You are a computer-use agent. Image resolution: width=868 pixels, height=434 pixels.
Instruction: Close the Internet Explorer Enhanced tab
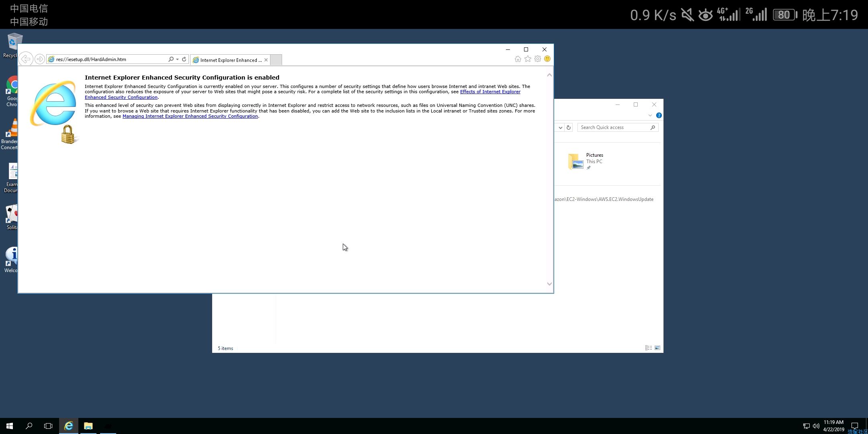click(266, 60)
